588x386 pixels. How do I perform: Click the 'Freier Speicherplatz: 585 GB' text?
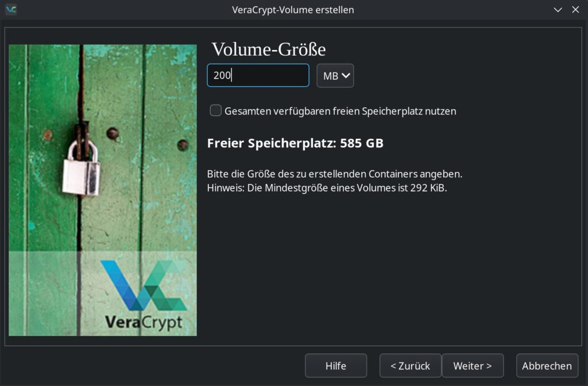click(295, 143)
